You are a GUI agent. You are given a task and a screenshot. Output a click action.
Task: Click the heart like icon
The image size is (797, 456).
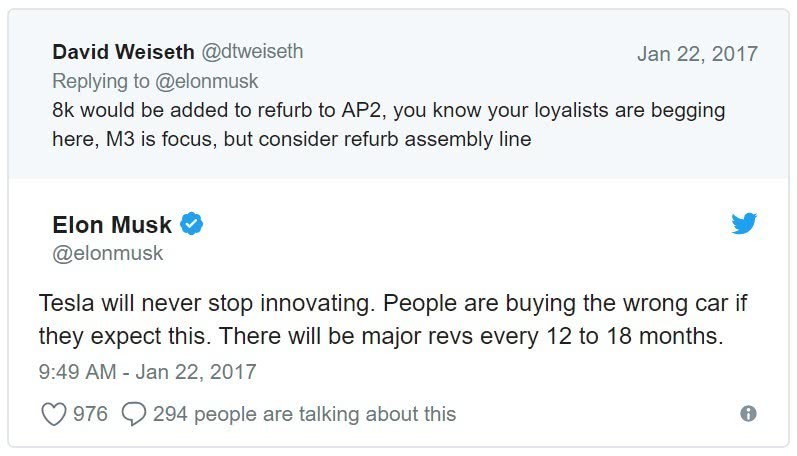53,414
